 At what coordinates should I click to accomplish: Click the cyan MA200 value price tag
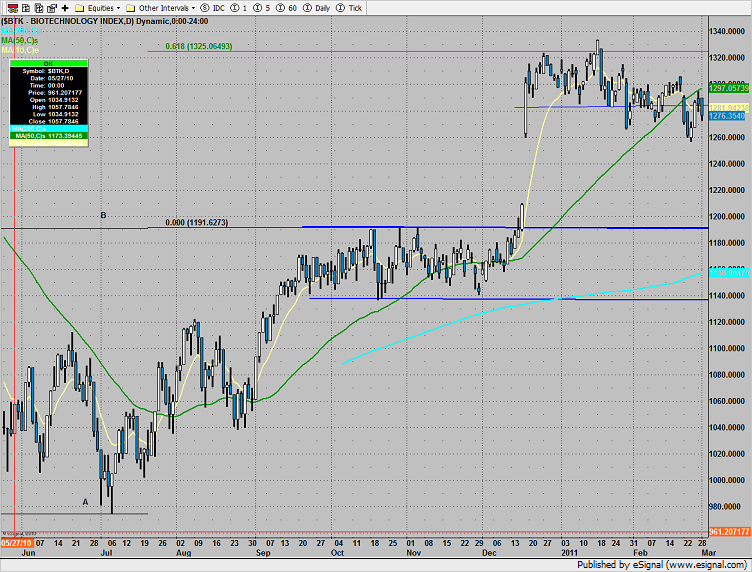pyautogui.click(x=728, y=273)
